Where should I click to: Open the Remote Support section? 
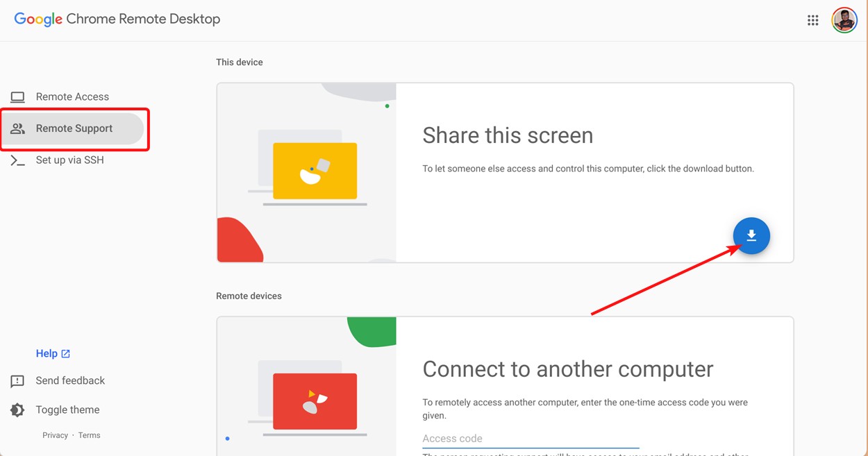(x=74, y=128)
